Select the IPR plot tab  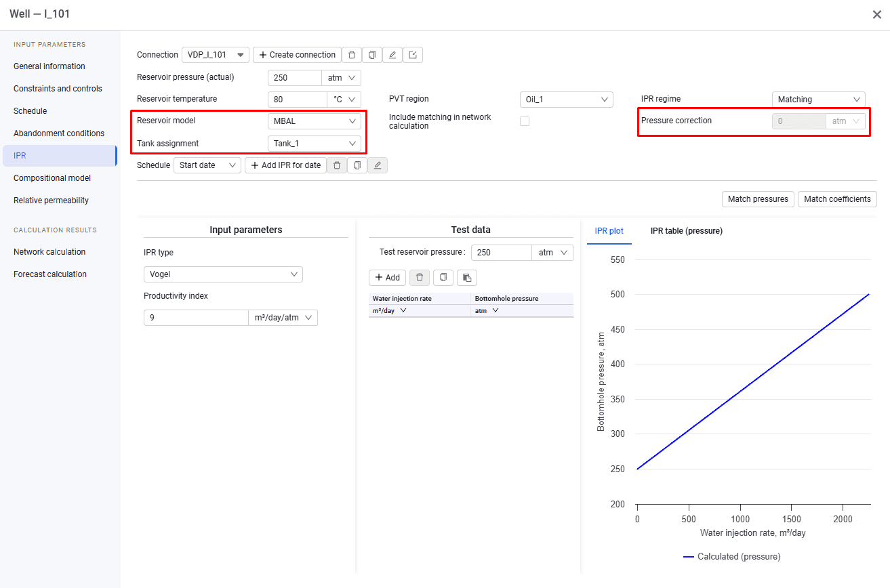(x=609, y=231)
